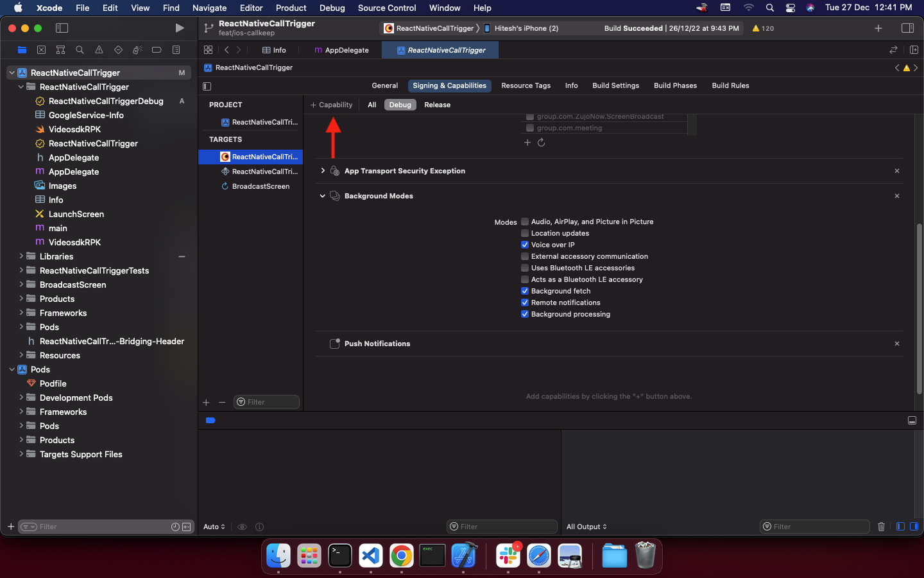
Task: Hide the project and targets list
Action: [x=207, y=86]
